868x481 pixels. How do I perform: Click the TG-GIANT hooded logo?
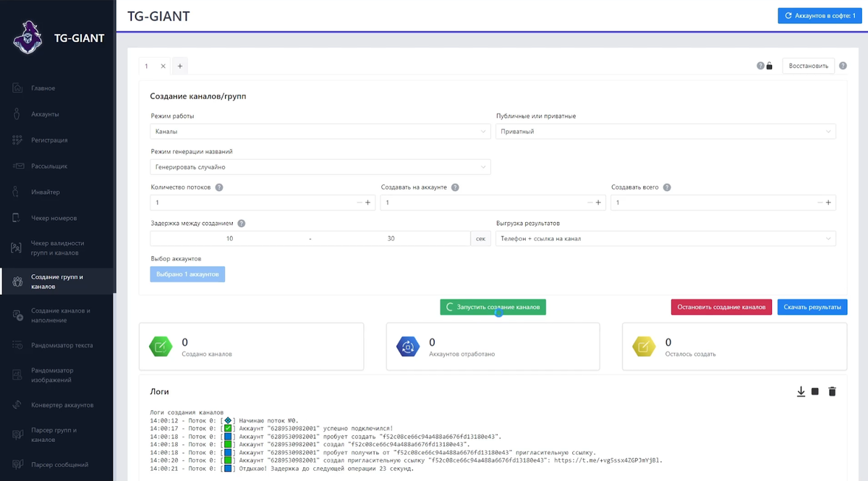coord(27,37)
